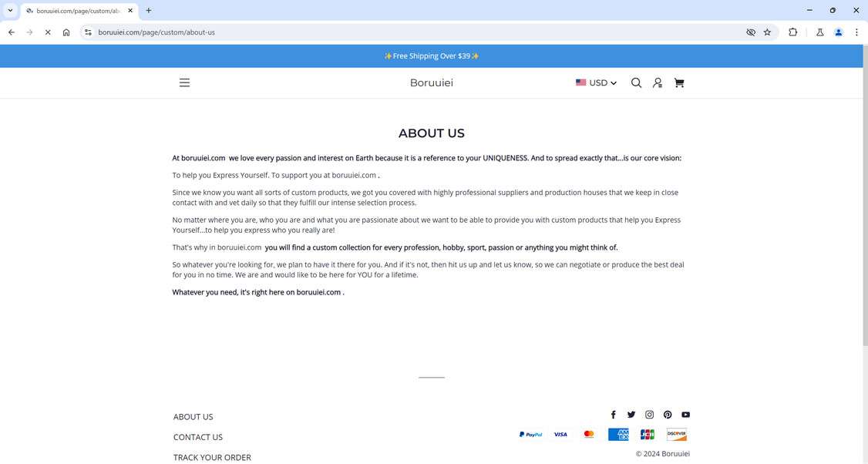Click the Mastercard payment logo

pyautogui.click(x=589, y=434)
